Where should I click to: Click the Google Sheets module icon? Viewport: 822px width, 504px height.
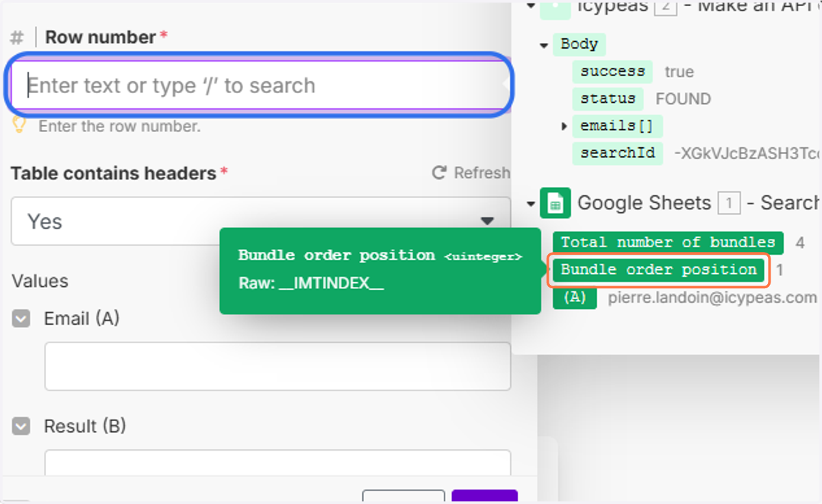pyautogui.click(x=556, y=203)
